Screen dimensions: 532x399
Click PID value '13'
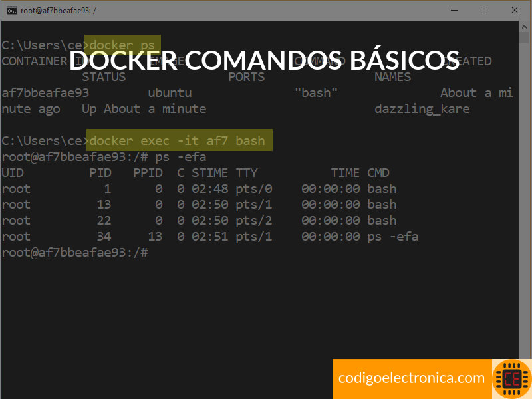[104, 205]
